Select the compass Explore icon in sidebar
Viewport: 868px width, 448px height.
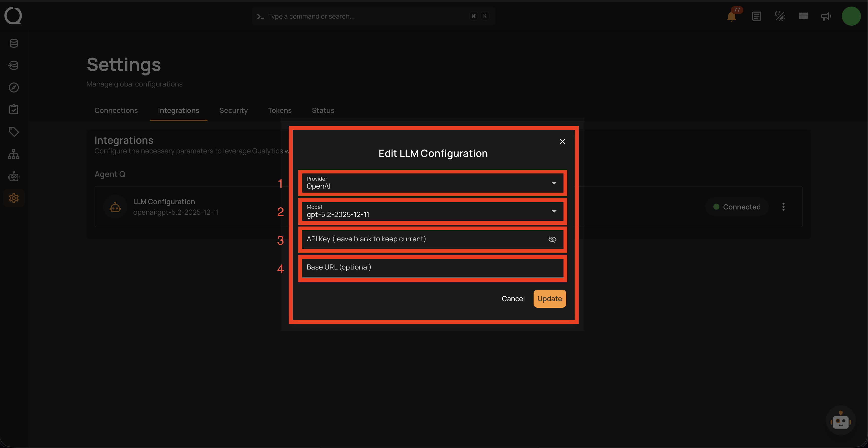(14, 87)
